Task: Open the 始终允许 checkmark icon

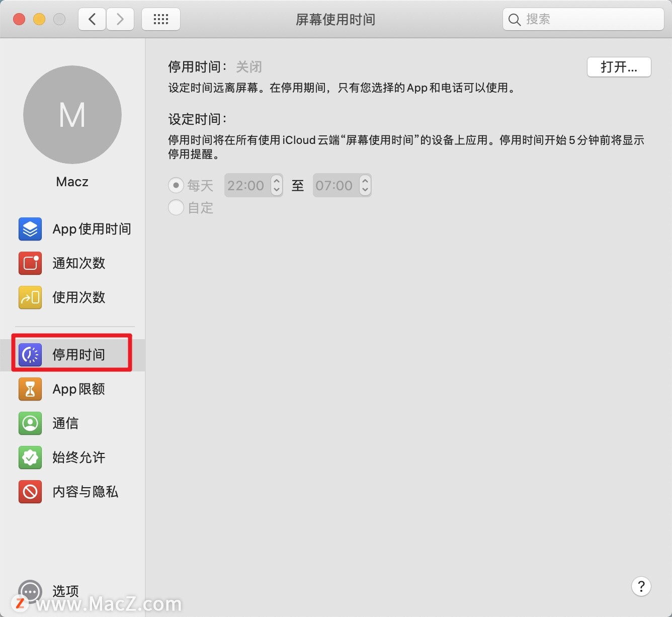Action: 30,457
